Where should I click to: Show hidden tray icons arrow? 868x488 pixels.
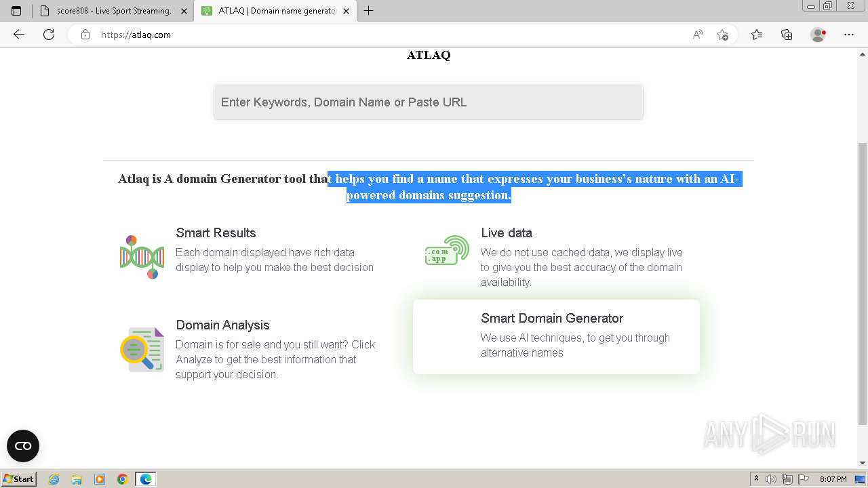click(x=756, y=479)
